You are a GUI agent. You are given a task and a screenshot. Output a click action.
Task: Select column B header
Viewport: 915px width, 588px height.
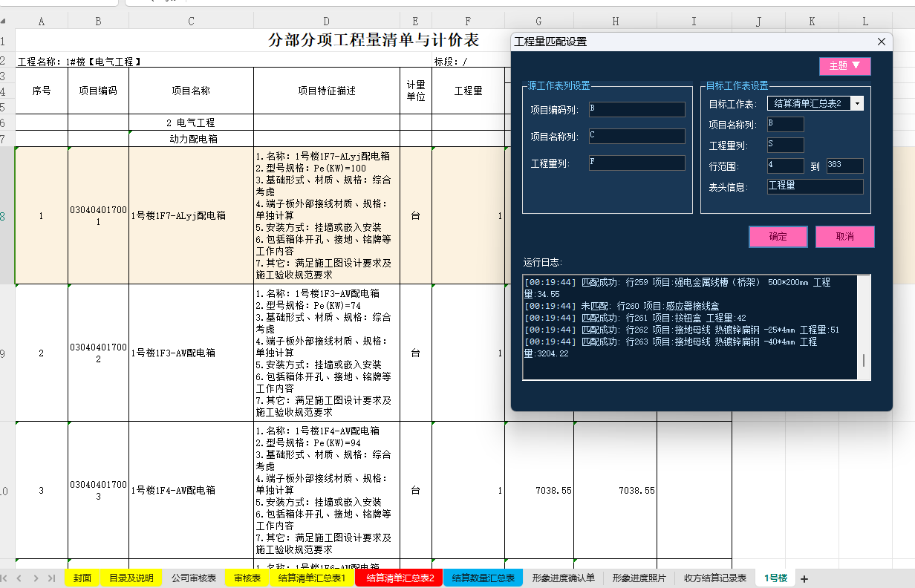(98, 22)
